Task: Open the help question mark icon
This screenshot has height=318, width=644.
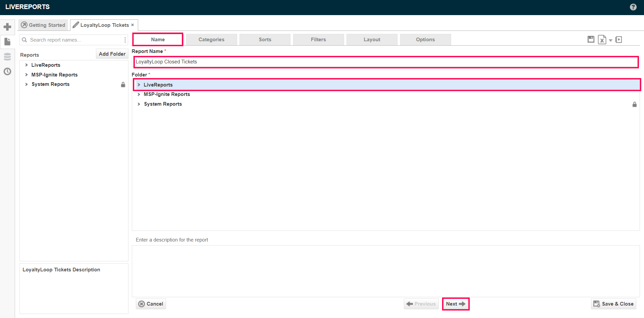Action: pyautogui.click(x=633, y=7)
